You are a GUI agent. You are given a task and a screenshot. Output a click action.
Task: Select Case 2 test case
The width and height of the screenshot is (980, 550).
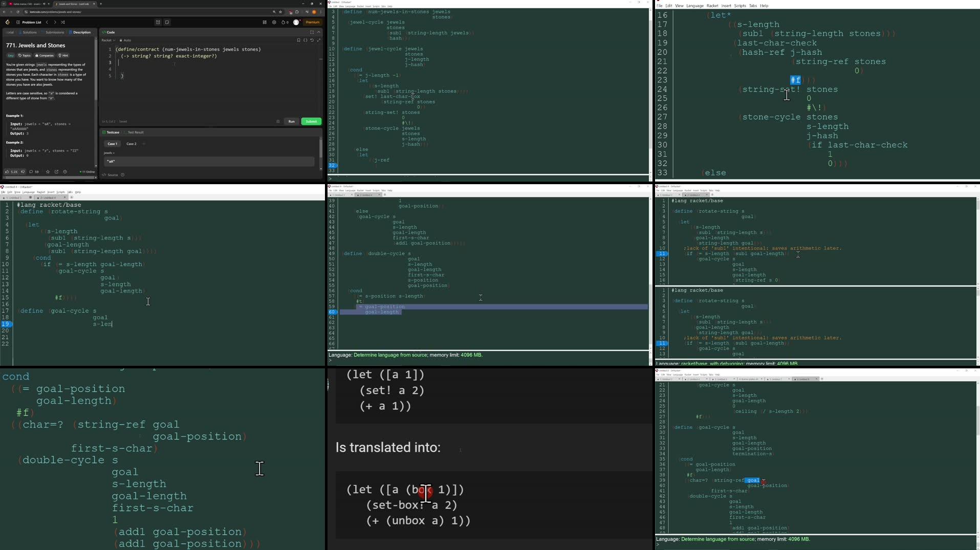pyautogui.click(x=132, y=144)
